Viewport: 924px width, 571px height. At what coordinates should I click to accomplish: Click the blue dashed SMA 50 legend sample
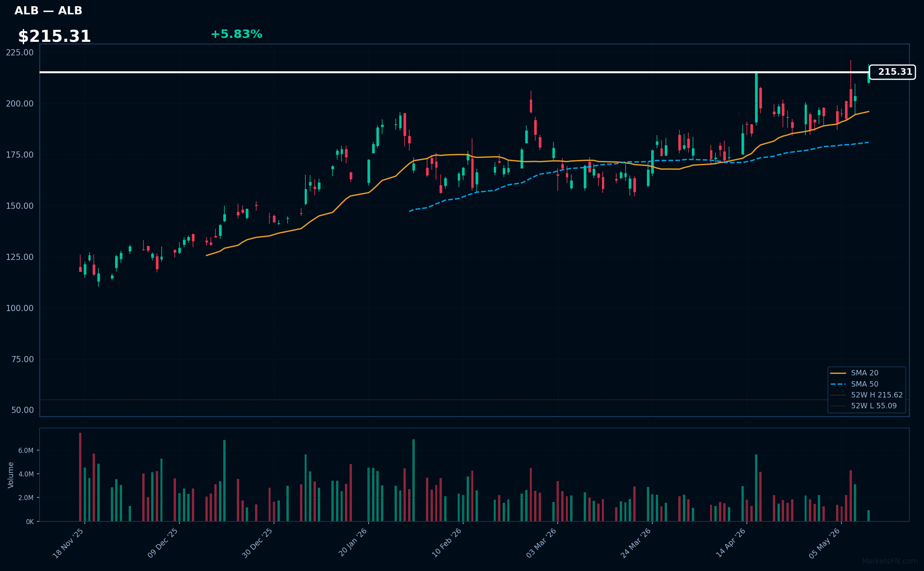[x=838, y=384]
